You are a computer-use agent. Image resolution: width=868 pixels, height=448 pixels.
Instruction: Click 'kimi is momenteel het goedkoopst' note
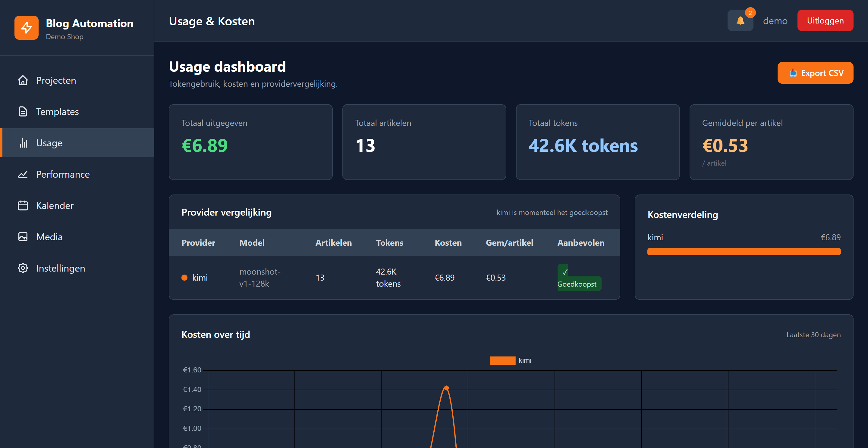[552, 213]
